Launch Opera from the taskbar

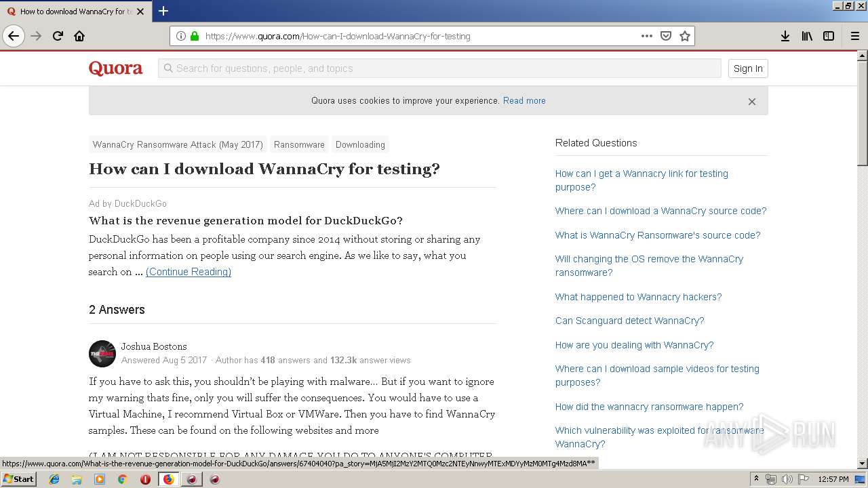[145, 479]
